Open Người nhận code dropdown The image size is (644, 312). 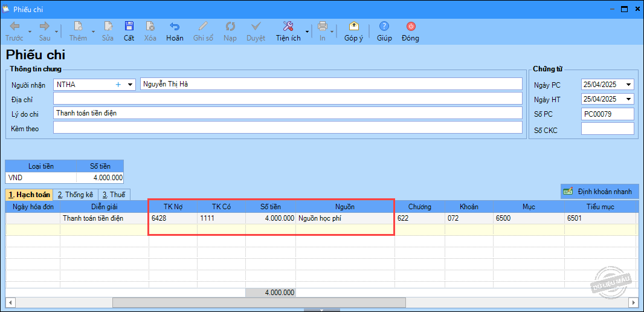click(130, 84)
